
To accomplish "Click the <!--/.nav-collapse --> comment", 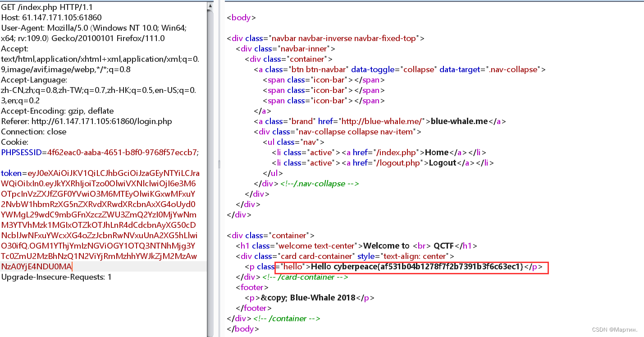I will coord(319,184).
